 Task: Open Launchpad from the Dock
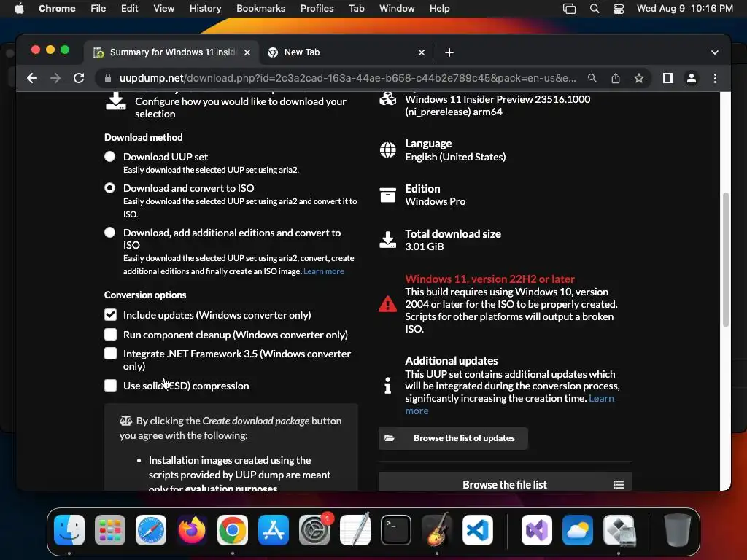point(110,529)
